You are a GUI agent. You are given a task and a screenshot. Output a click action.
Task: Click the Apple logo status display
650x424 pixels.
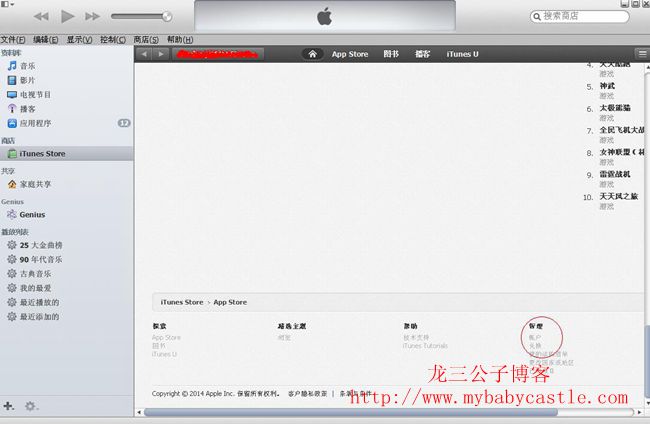[x=325, y=16]
